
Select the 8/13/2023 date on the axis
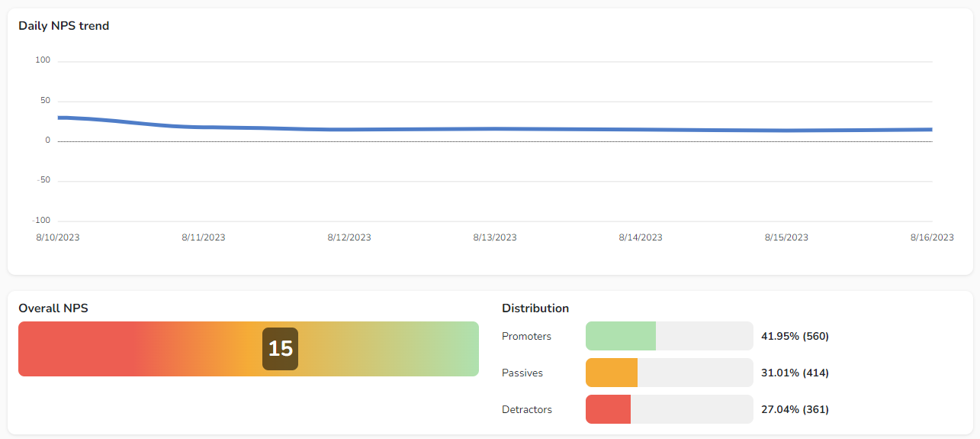495,237
